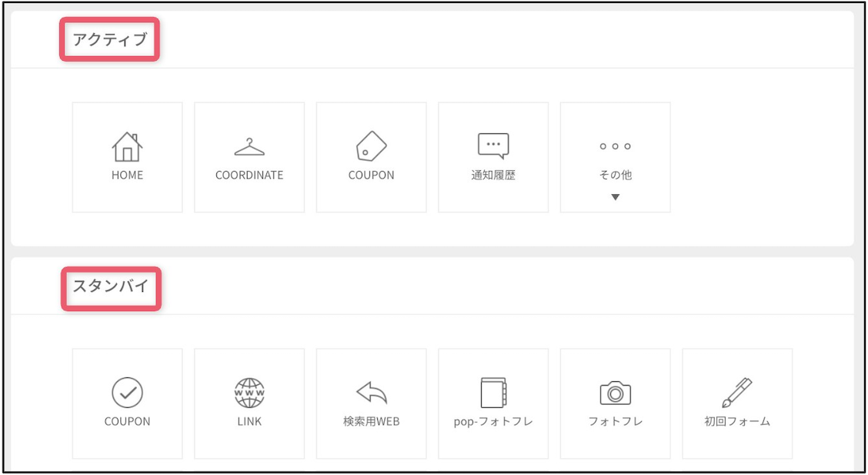Click the 通知履歴 label text
Screen dimensions: 868x475
click(x=493, y=175)
